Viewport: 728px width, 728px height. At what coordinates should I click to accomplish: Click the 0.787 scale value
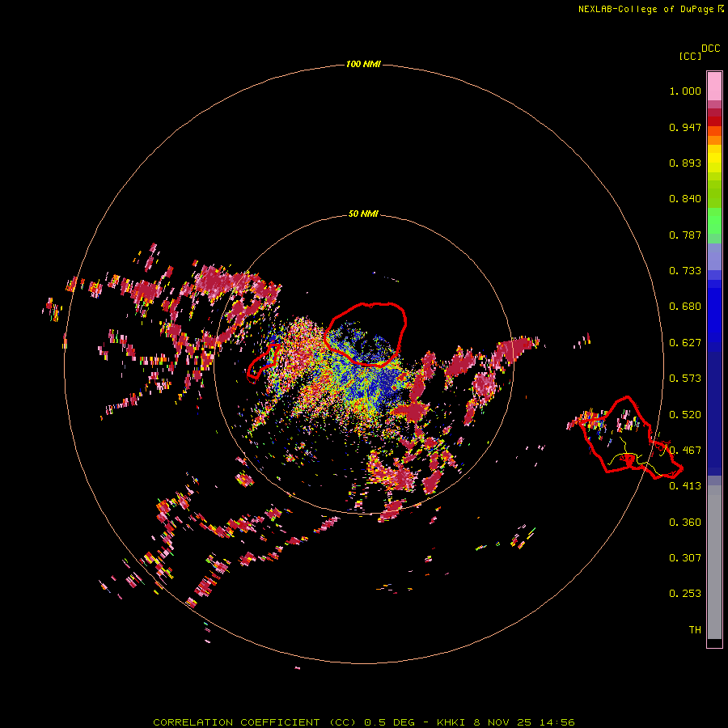(x=685, y=235)
